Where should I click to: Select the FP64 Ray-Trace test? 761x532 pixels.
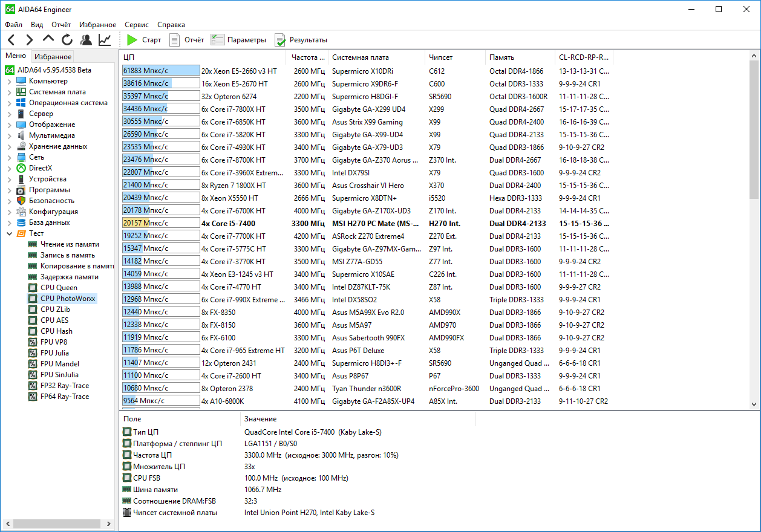(x=59, y=397)
